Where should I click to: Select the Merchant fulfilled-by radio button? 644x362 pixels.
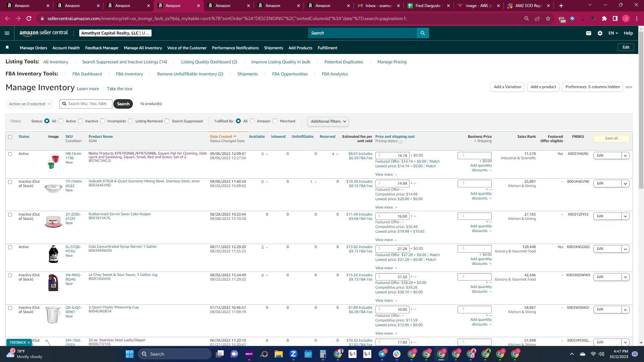[x=275, y=121]
